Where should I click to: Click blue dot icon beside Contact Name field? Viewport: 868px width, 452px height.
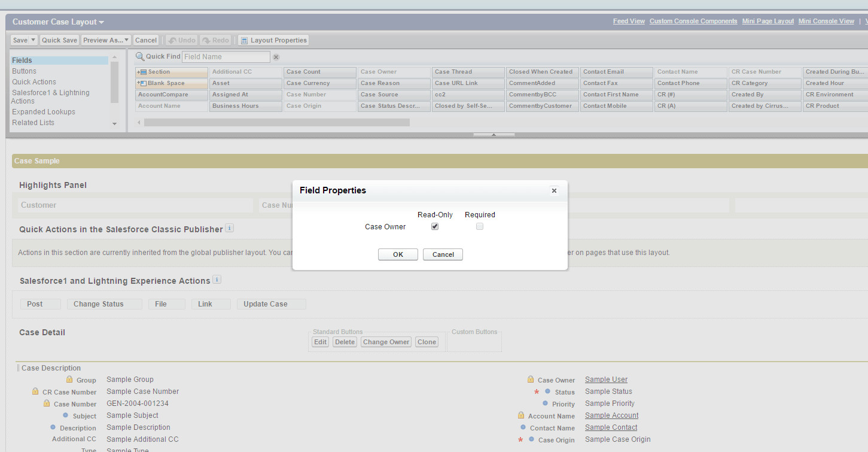coord(523,427)
